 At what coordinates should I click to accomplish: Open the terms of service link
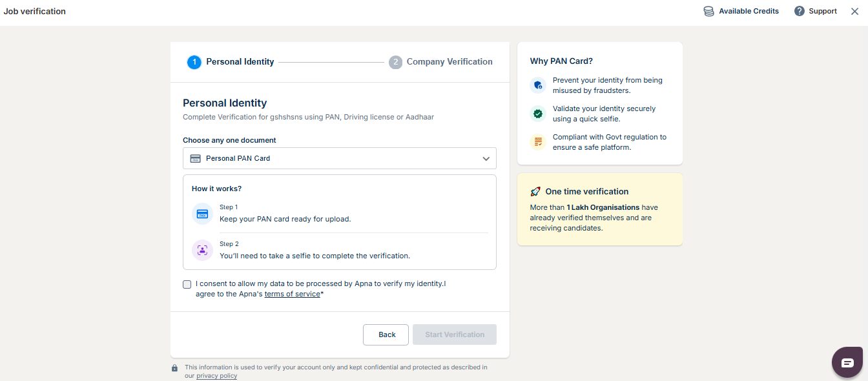tap(292, 294)
